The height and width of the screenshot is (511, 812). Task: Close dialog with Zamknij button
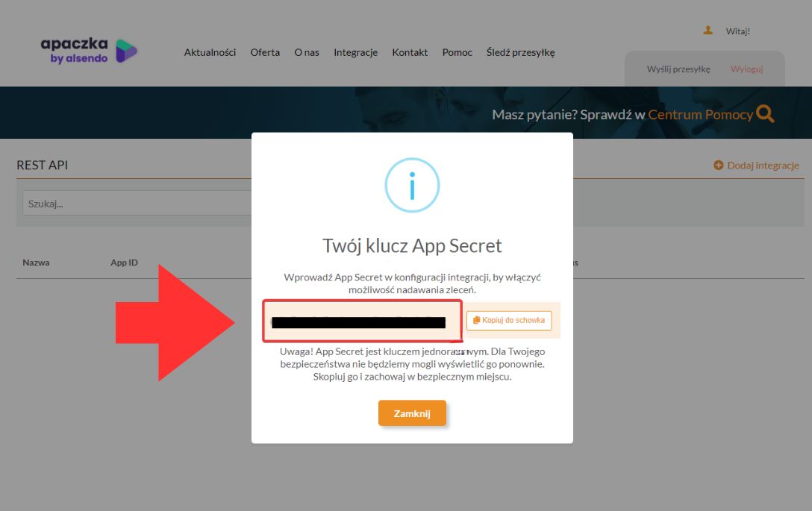[x=412, y=413]
